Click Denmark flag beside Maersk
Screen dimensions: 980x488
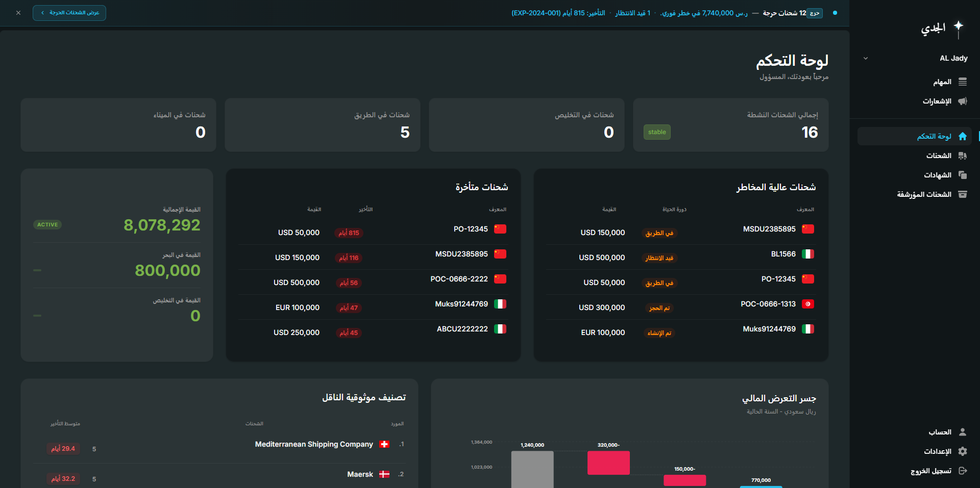(385, 474)
